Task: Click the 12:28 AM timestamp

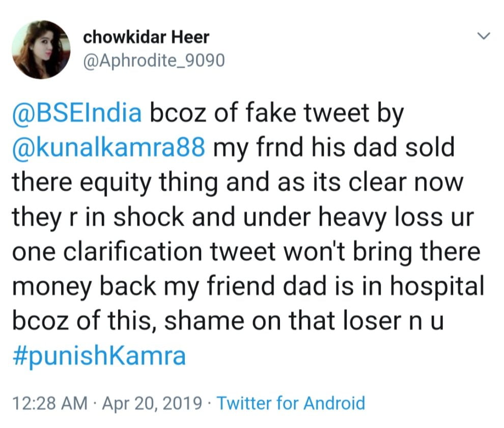Action: coord(49,403)
